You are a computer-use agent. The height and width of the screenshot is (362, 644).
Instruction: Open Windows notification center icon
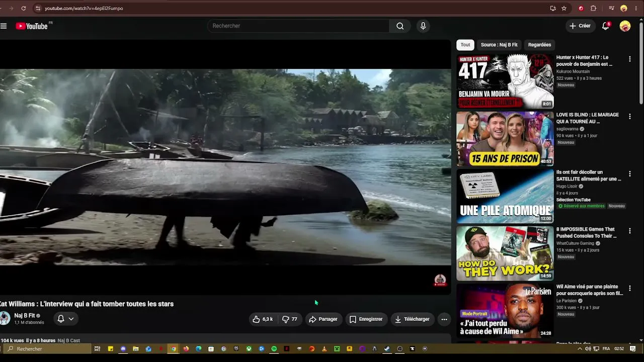point(633,348)
